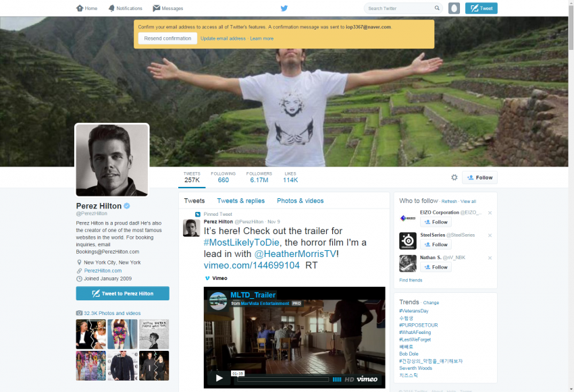Open the Home icon in navbar
Viewport: 574px width, 392px height.
[x=80, y=8]
